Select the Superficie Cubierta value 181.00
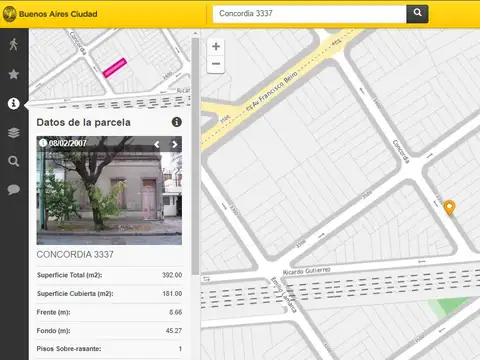Image resolution: width=480 pixels, height=360 pixels. [172, 294]
